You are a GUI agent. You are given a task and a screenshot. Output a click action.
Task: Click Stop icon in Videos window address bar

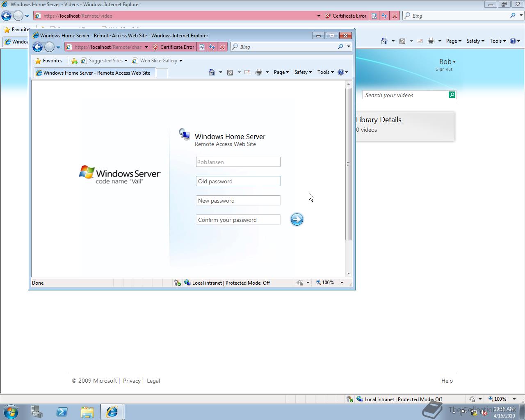(x=395, y=16)
